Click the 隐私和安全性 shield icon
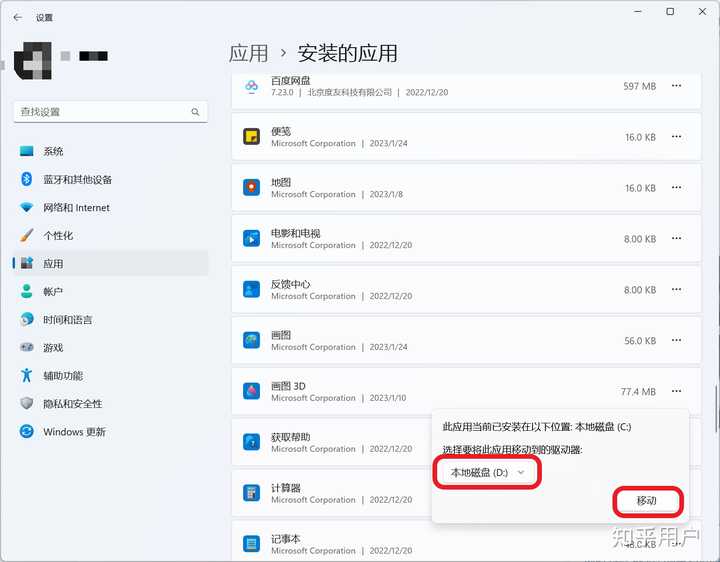 [x=27, y=403]
